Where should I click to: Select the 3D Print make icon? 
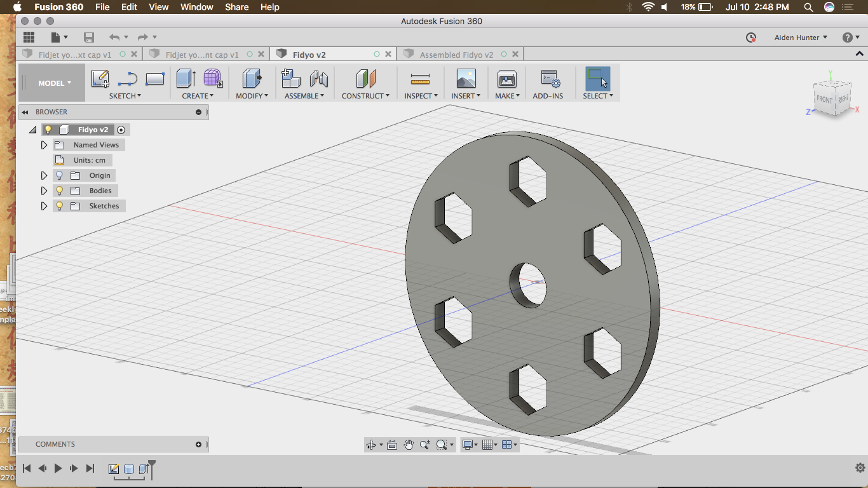506,79
